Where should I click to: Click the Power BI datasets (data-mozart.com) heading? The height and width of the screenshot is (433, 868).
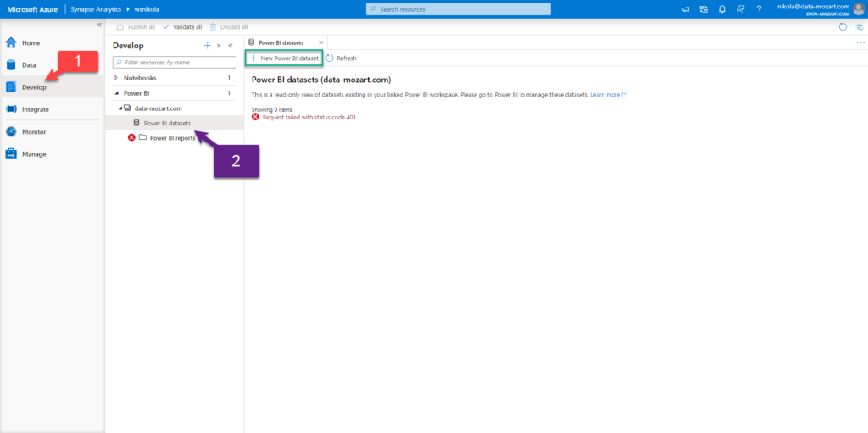point(321,80)
